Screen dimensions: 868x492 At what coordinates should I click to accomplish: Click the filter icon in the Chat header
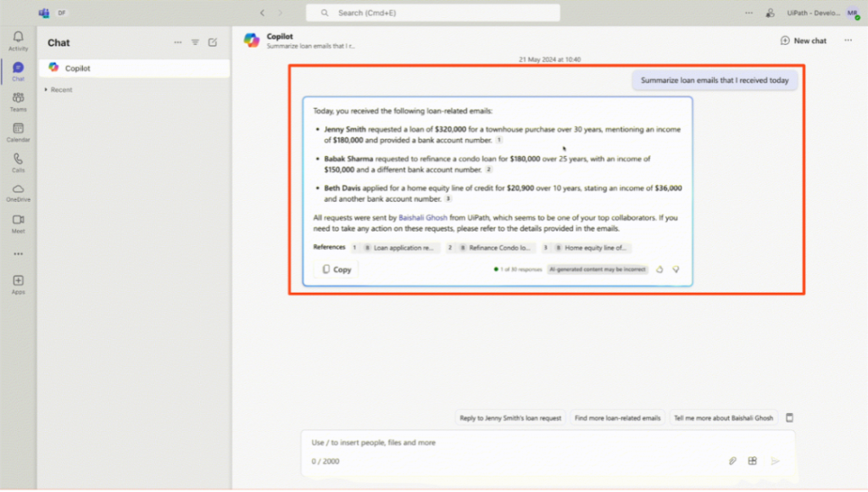coord(195,42)
